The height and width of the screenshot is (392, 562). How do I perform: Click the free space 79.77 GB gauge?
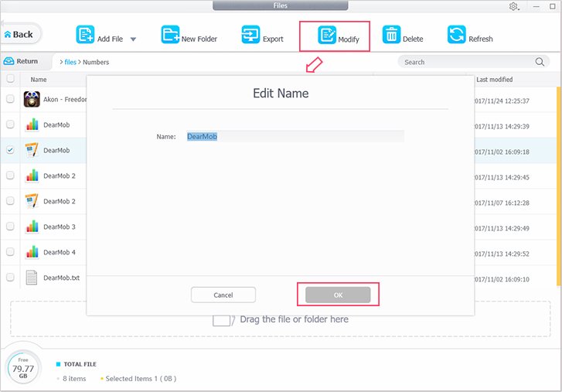pos(23,368)
